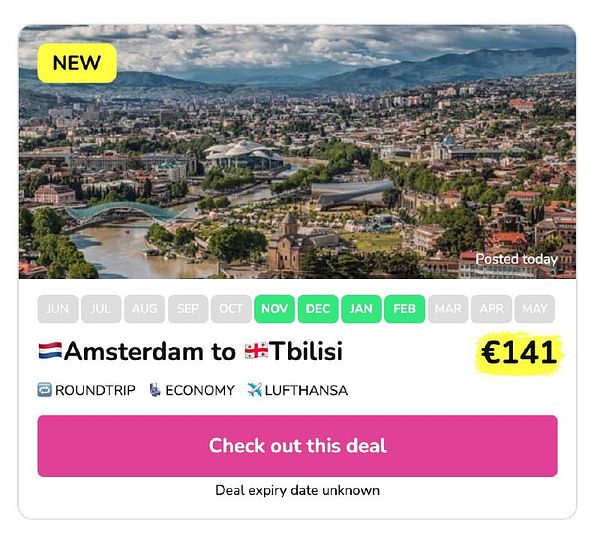Viewport: 600px width, 546px height.
Task: Click the Georgia flag icon
Action: [x=256, y=351]
